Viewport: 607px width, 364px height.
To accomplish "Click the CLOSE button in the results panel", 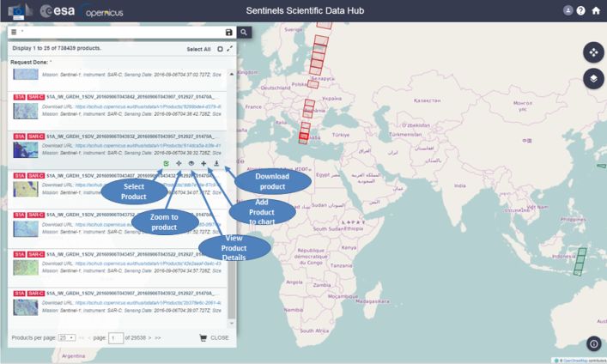I will click(220, 337).
